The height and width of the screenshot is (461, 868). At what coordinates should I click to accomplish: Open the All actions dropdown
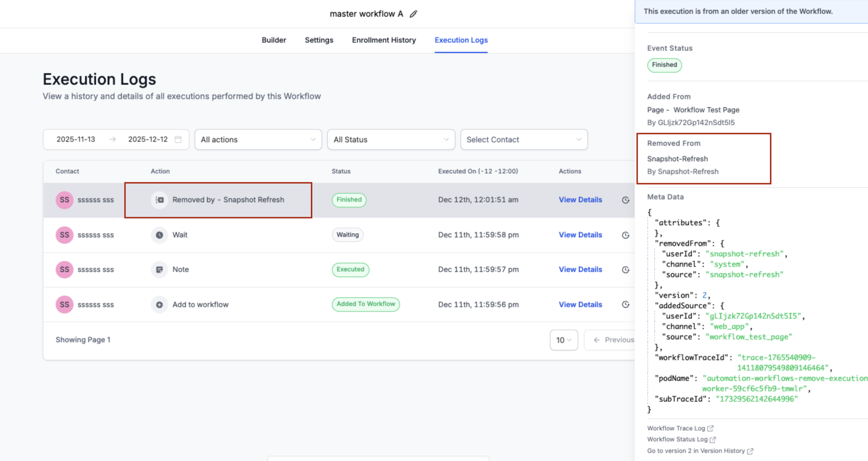click(x=258, y=139)
